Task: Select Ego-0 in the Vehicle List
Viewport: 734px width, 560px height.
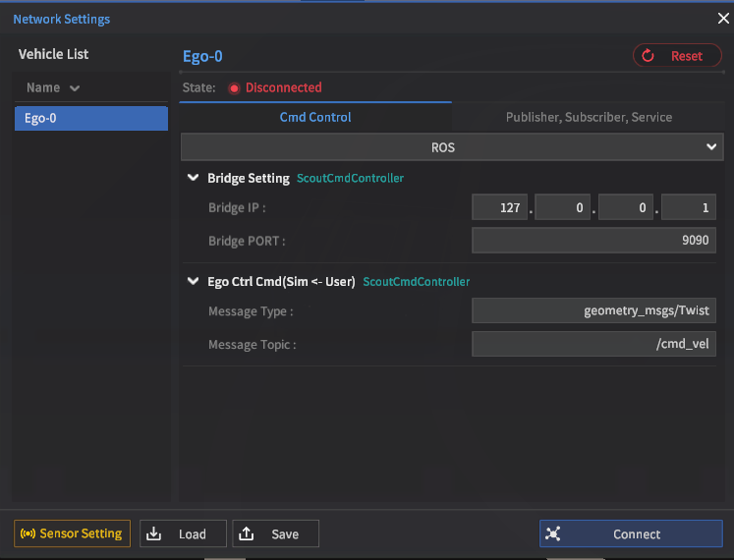Action: (91, 119)
